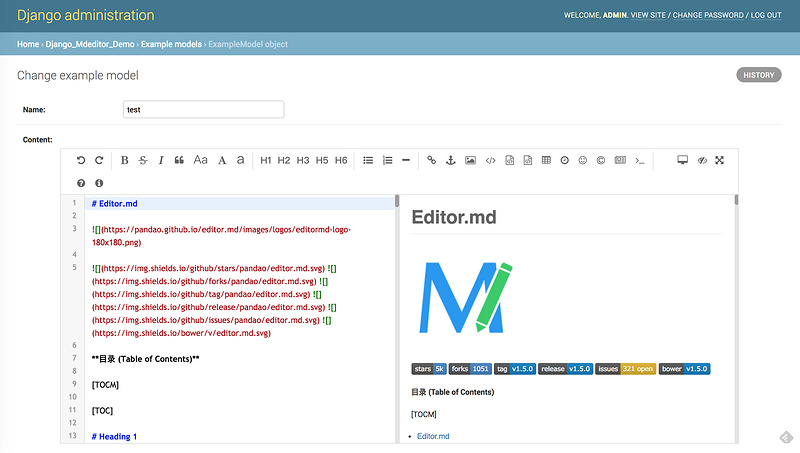The width and height of the screenshot is (800, 453).
Task: Click the '# Editor.md' source line
Action: click(114, 204)
